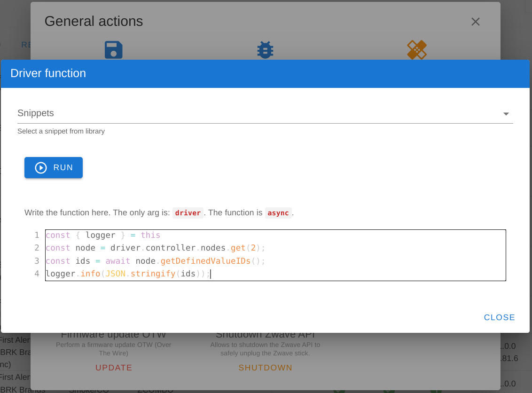
Task: Click line number 4 in editor gutter
Action: [x=37, y=274]
